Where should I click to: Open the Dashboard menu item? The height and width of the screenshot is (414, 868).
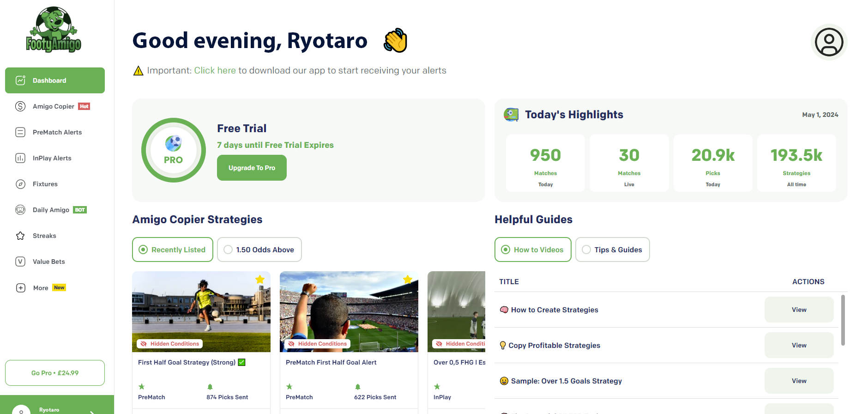(55, 80)
